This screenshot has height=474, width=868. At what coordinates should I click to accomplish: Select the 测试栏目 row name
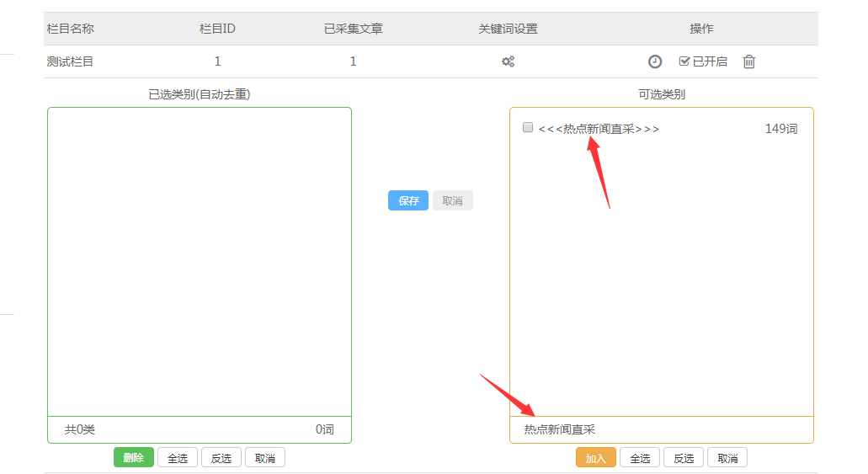(71, 61)
